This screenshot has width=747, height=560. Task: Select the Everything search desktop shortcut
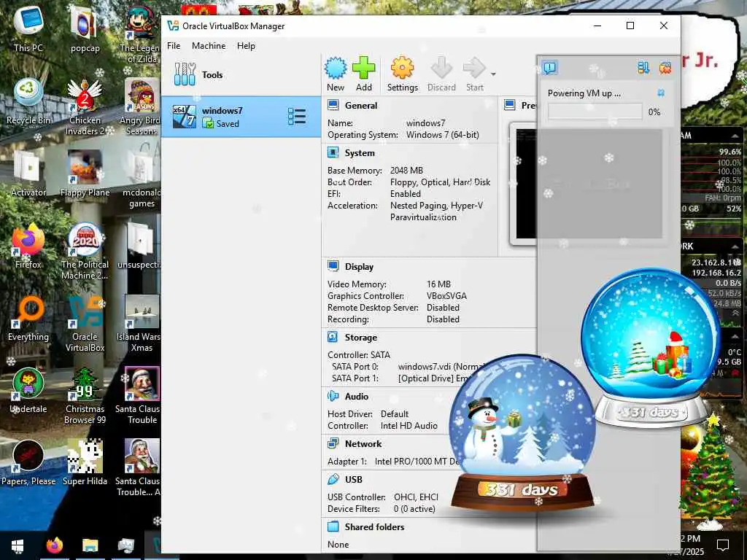(28, 318)
